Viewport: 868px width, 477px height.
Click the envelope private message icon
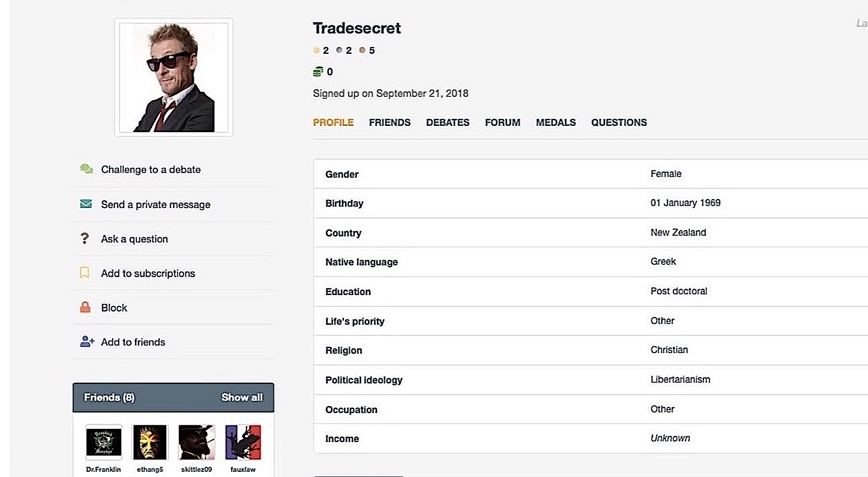[86, 204]
